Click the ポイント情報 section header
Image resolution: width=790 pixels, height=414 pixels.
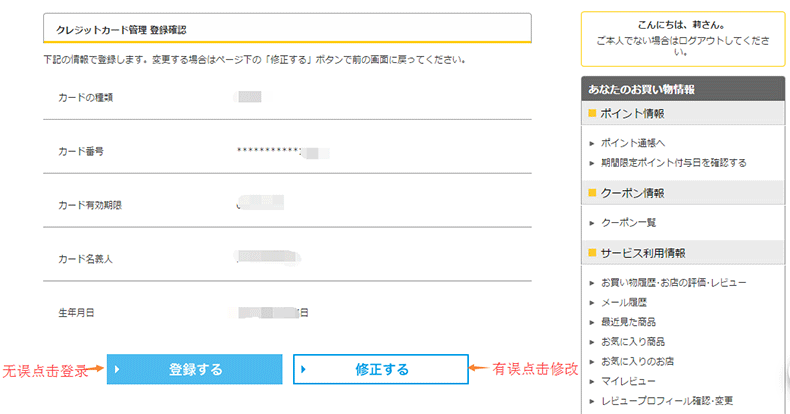pyautogui.click(x=632, y=113)
